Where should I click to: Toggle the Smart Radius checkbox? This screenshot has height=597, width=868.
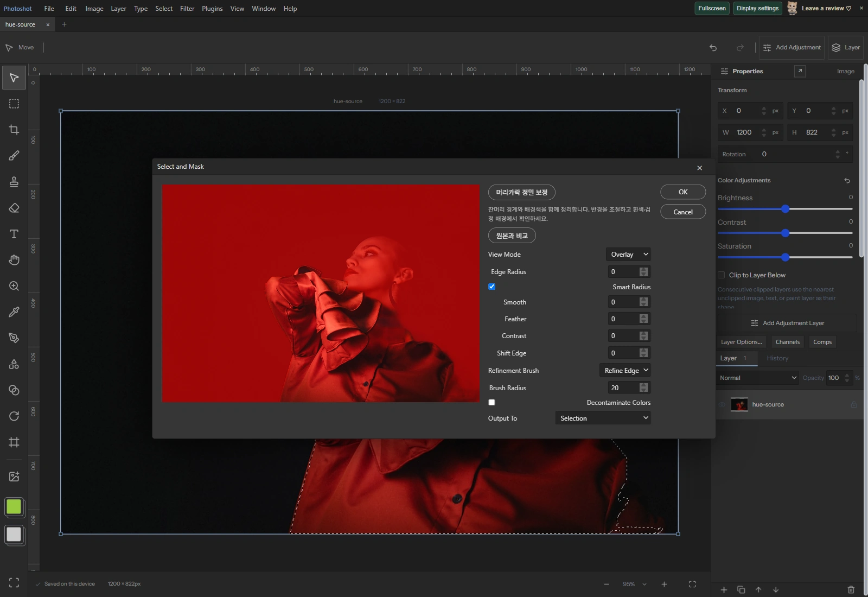point(492,287)
